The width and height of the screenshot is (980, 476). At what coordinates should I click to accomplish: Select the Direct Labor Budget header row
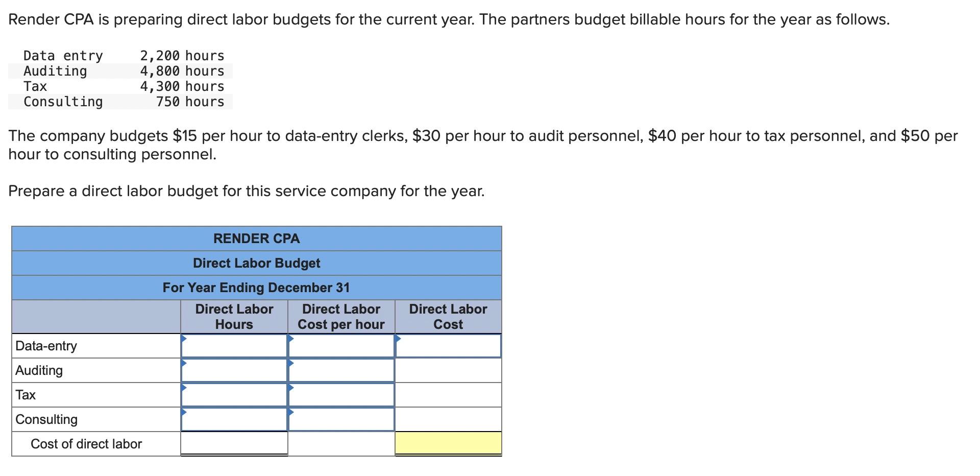coord(256,263)
